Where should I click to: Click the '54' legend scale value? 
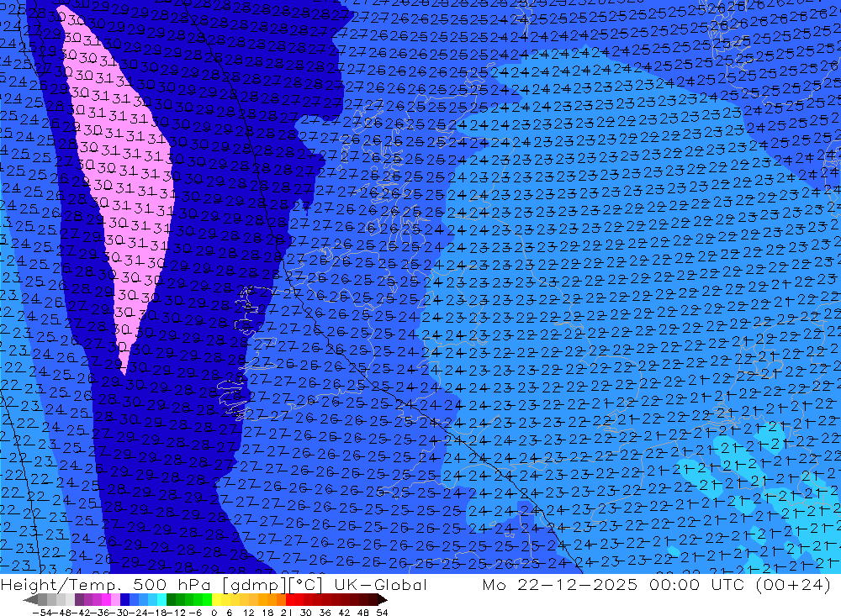click(x=382, y=613)
